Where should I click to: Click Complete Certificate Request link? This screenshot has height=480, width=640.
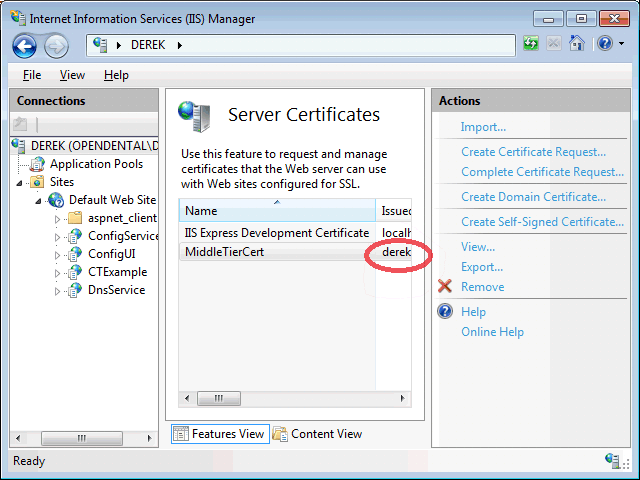(x=542, y=172)
